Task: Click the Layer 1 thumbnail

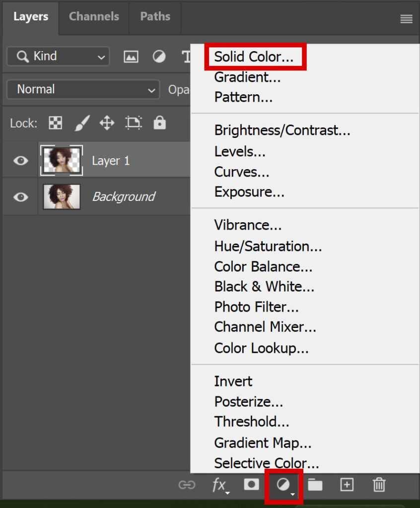Action: coord(61,160)
